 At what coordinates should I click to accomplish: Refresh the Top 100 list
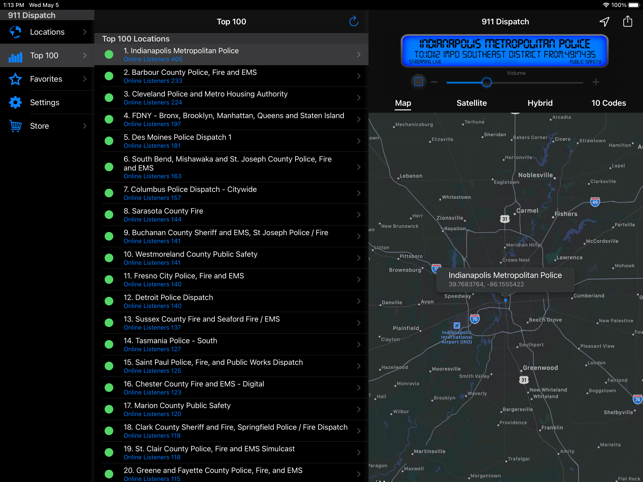353,21
